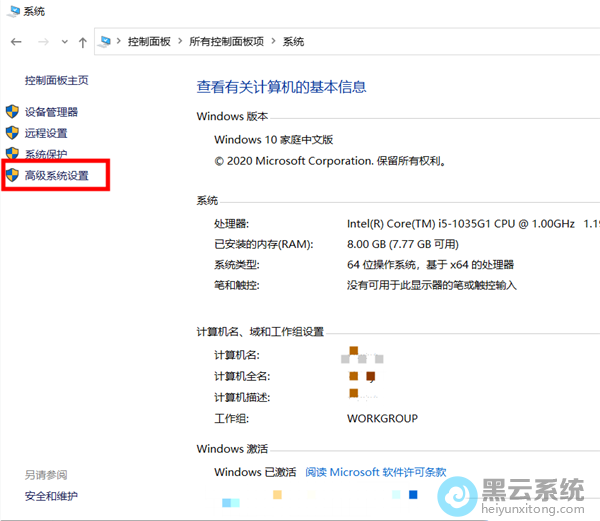Screen dimensions: 600x521
Task: Click the computer icon in address bar
Action: (x=107, y=42)
